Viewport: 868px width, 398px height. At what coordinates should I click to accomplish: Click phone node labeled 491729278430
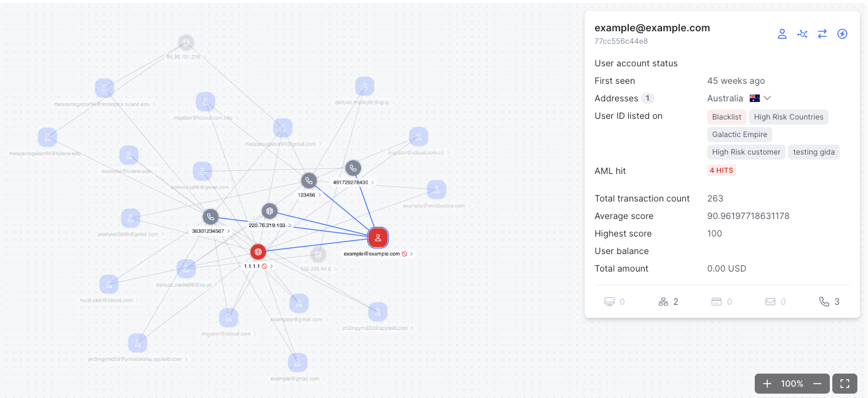click(x=353, y=168)
